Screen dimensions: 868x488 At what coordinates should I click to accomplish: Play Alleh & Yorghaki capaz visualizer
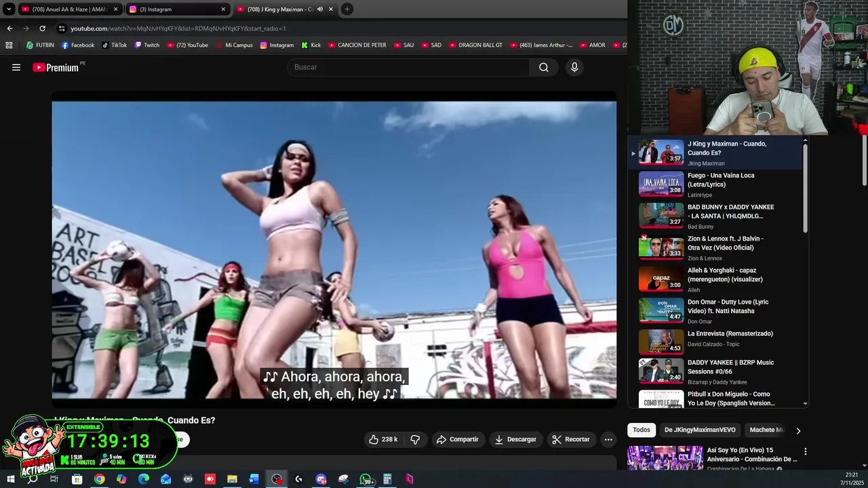[715, 279]
